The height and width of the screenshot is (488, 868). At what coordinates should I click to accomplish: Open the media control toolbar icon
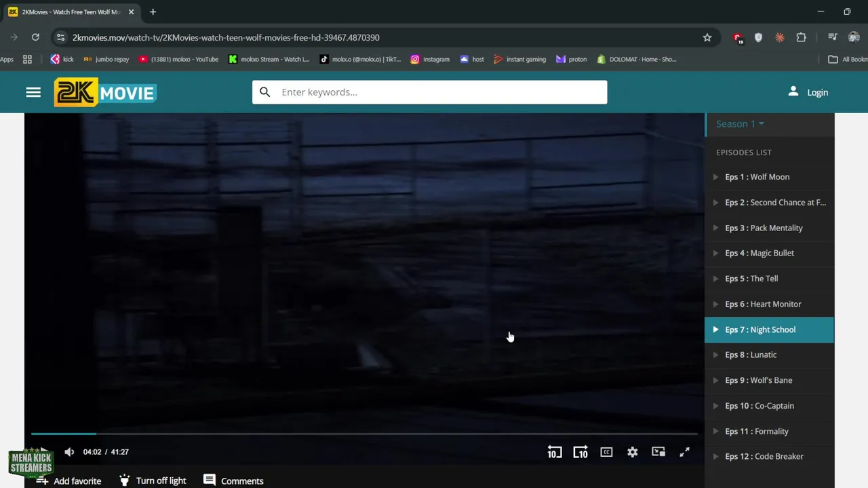[833, 37]
